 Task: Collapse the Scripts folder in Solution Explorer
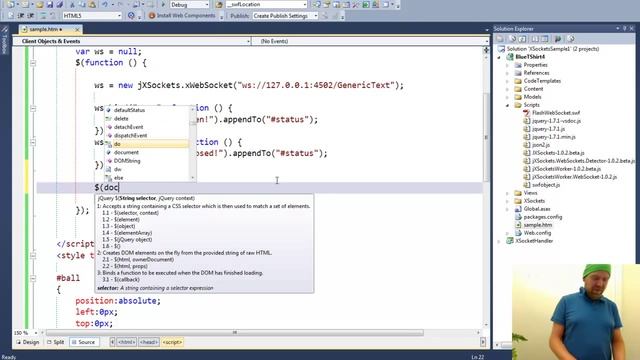tap(508, 105)
